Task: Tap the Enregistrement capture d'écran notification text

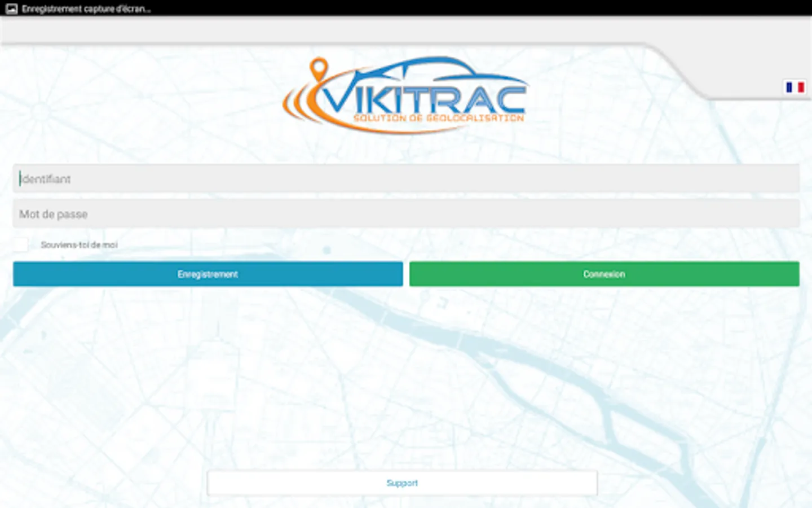Action: point(86,8)
